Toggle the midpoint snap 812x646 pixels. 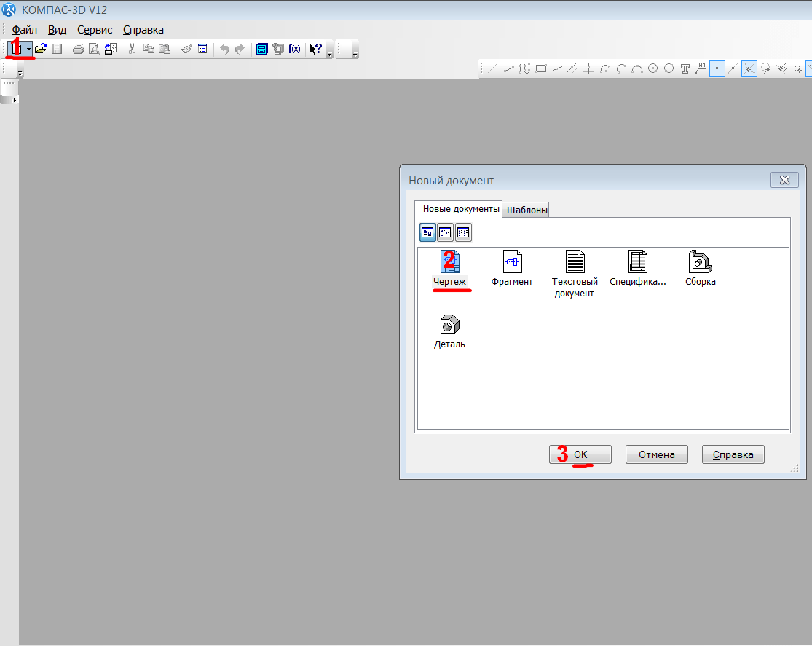[x=733, y=68]
